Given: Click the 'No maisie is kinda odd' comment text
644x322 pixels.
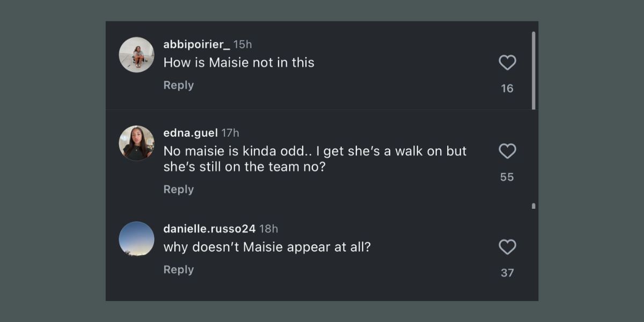Looking at the screenshot, I should [315, 159].
